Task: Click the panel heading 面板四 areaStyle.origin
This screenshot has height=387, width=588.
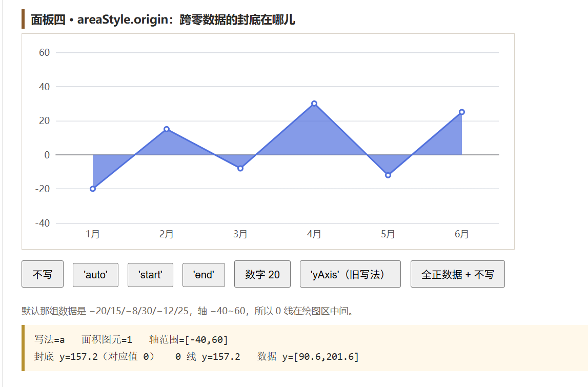Action: point(163,19)
